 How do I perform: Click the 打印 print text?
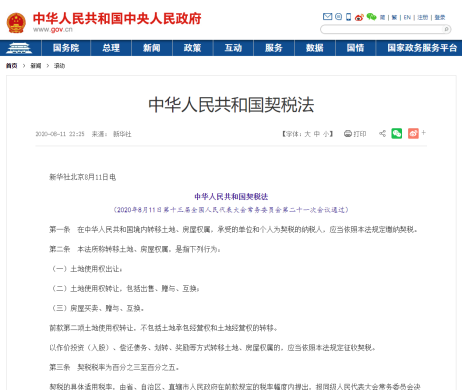click(360, 134)
